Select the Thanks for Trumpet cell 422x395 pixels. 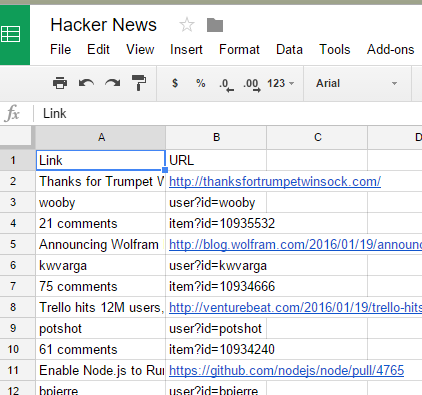100,182
